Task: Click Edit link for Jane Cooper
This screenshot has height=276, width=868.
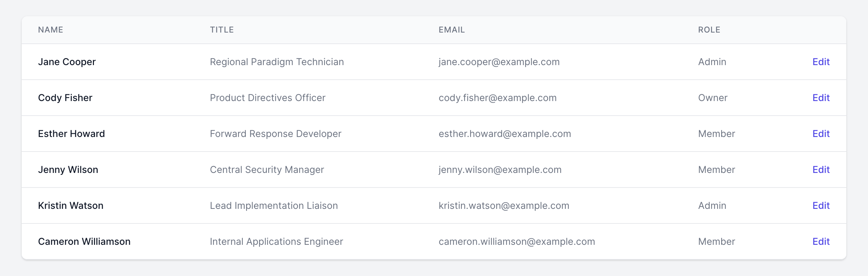Action: [x=821, y=62]
